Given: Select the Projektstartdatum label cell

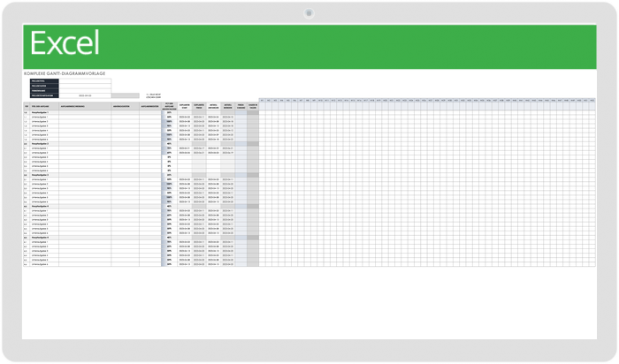Looking at the screenshot, I should pyautogui.click(x=44, y=95).
